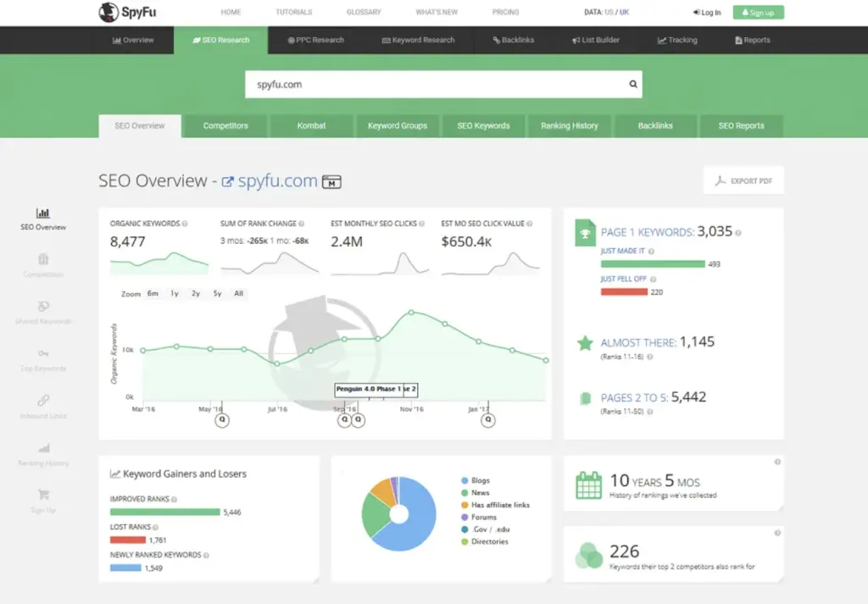The image size is (868, 604).
Task: Open the spyfu.com domain link
Action: [277, 181]
